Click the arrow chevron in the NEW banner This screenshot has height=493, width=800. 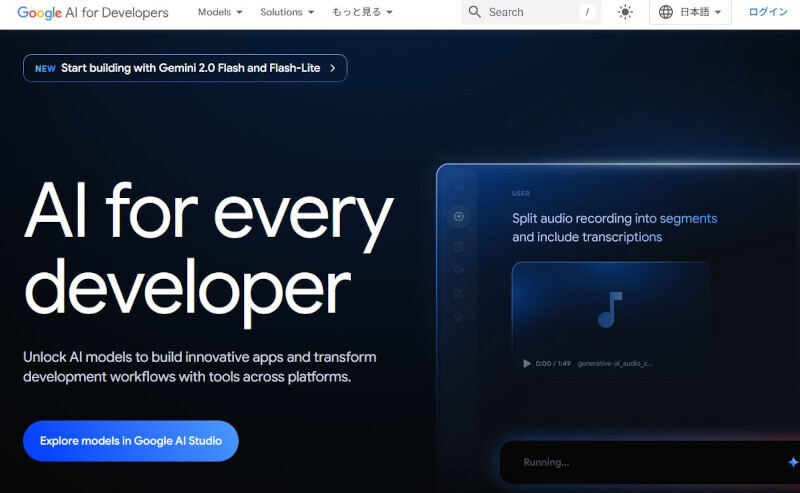point(333,68)
